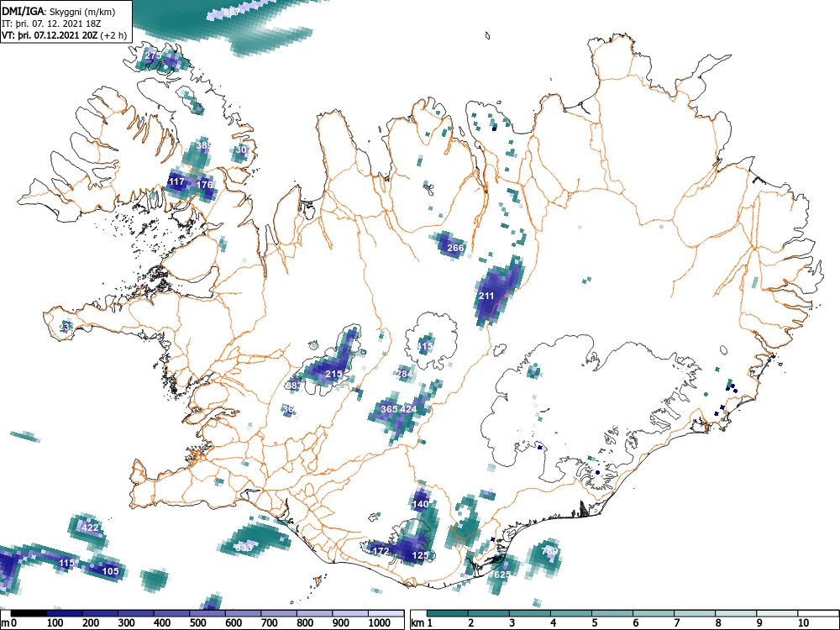The image size is (840, 630).
Task: Click the 365 visibility label
Action: 389,409
